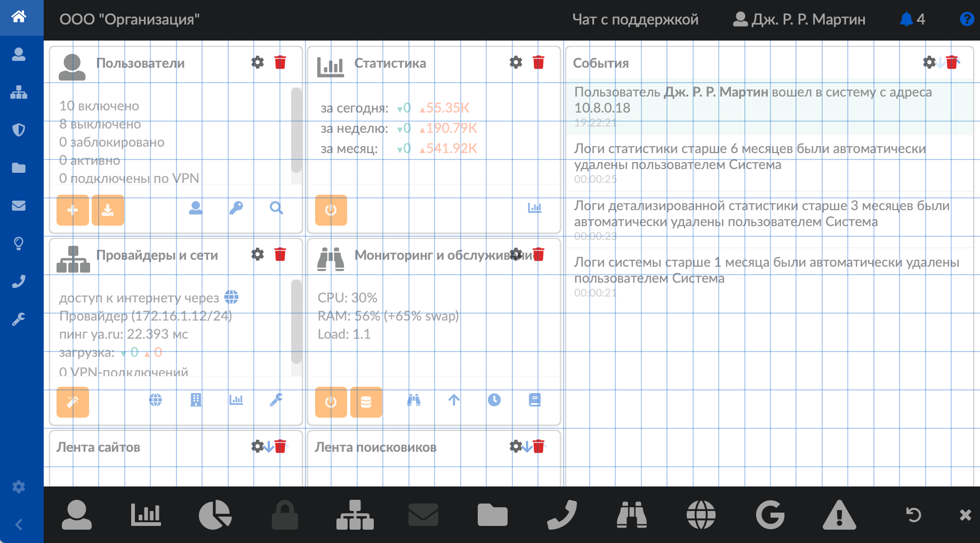Close the bottom widget bar
Viewport: 980px width, 543px height.
click(965, 515)
